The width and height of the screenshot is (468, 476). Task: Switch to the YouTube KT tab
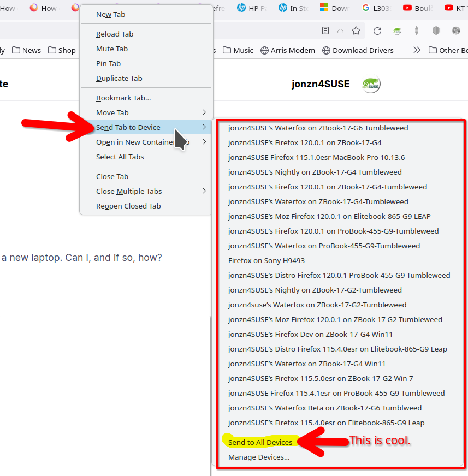[455, 8]
